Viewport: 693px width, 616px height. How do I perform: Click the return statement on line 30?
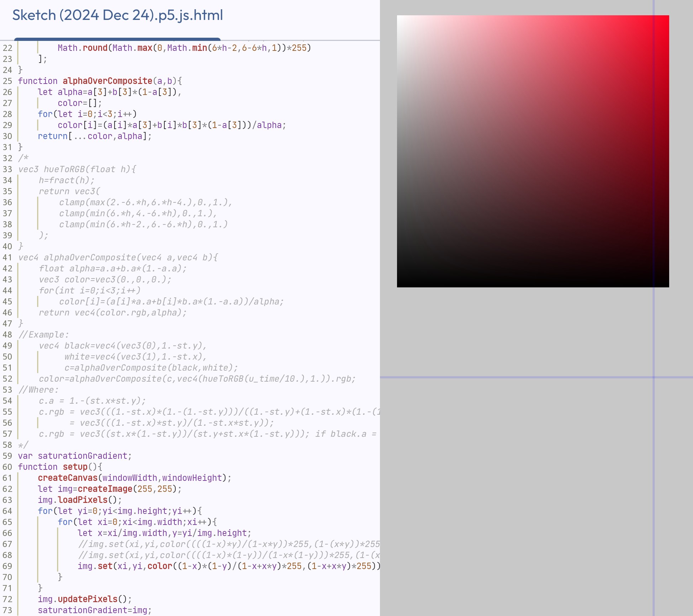[x=53, y=136]
